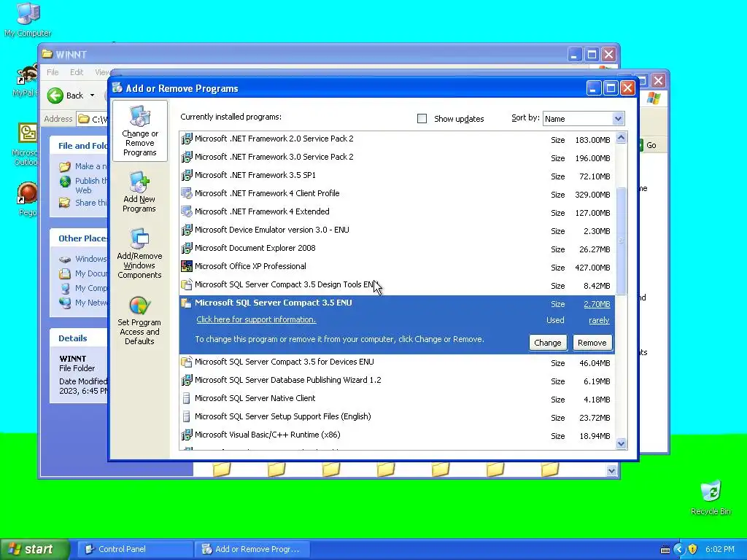Click SQL Server Native Client icon

(187, 399)
